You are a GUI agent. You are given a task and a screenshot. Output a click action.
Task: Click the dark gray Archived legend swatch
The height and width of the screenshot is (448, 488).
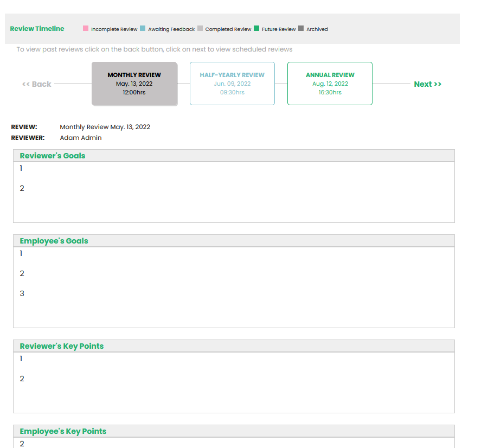coord(301,28)
